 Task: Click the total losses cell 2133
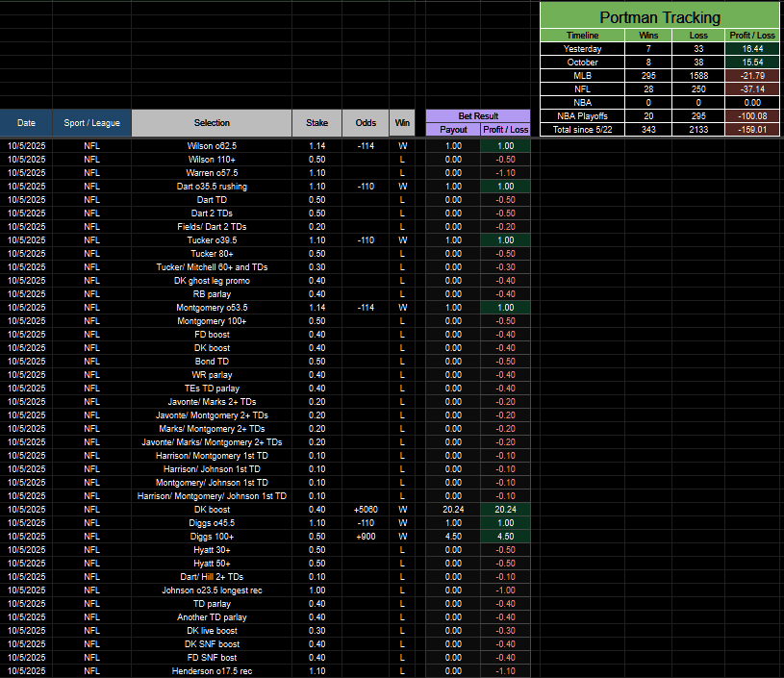tap(698, 130)
